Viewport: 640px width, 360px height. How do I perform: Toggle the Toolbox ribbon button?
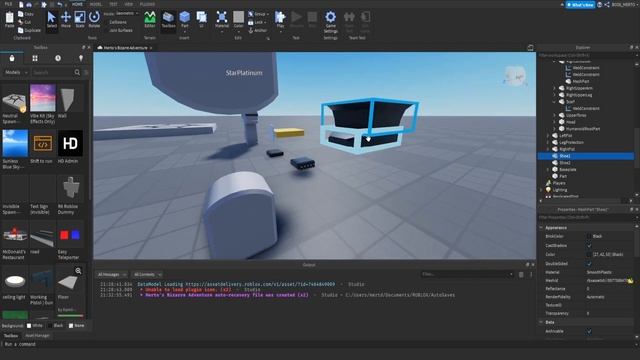(x=168, y=20)
